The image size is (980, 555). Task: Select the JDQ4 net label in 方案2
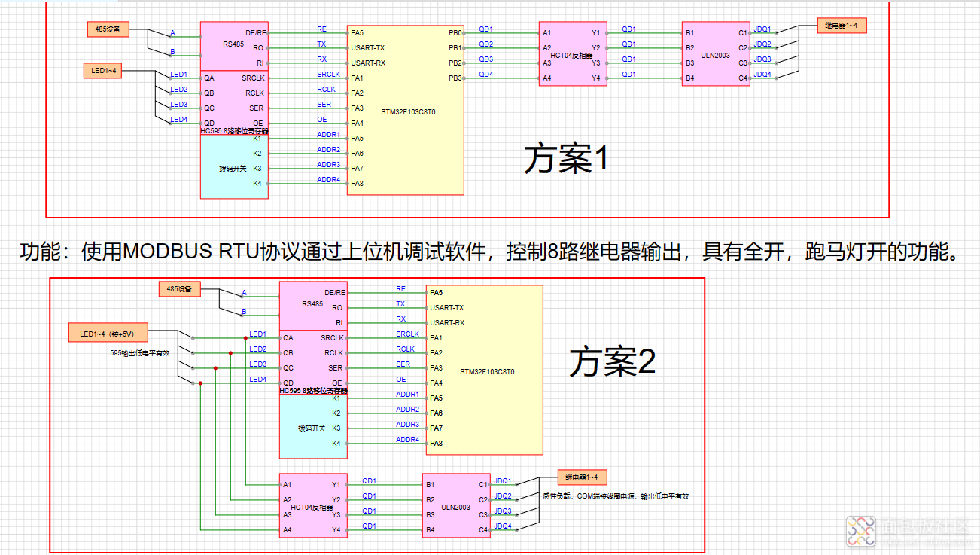point(503,526)
